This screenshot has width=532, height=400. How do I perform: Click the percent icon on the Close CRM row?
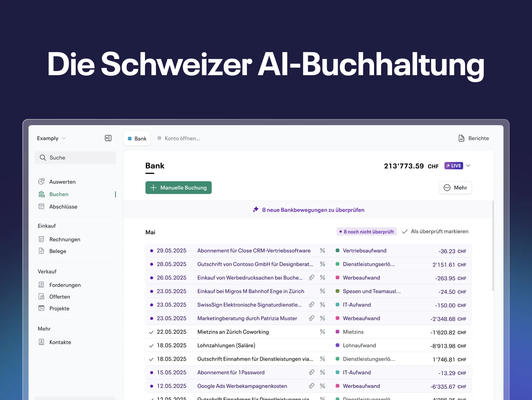(x=322, y=251)
